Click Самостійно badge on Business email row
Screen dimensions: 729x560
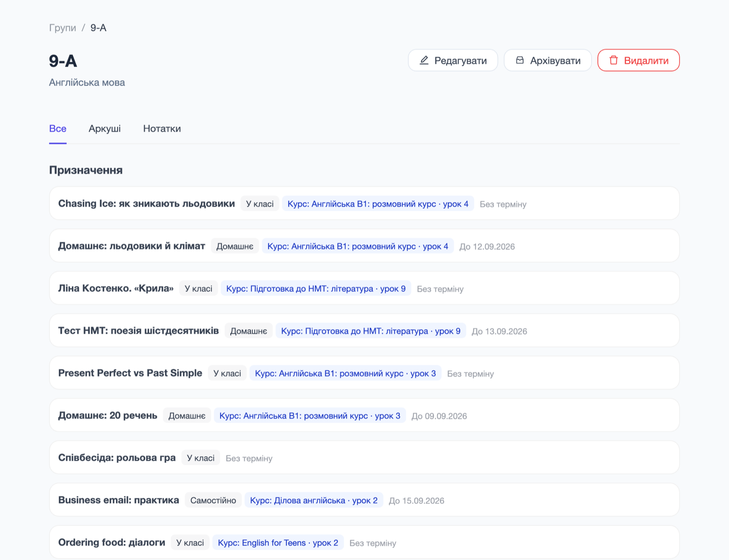click(x=213, y=500)
